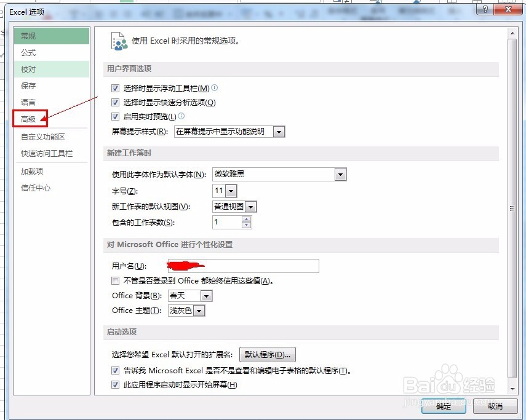The image size is (526, 420).
Task: Toggle the default spreadsheet program notification checkbox
Action: coord(115,371)
